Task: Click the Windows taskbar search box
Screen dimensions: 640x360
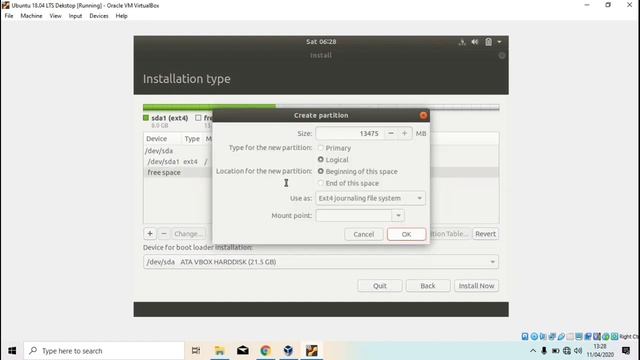Action: [x=104, y=351]
